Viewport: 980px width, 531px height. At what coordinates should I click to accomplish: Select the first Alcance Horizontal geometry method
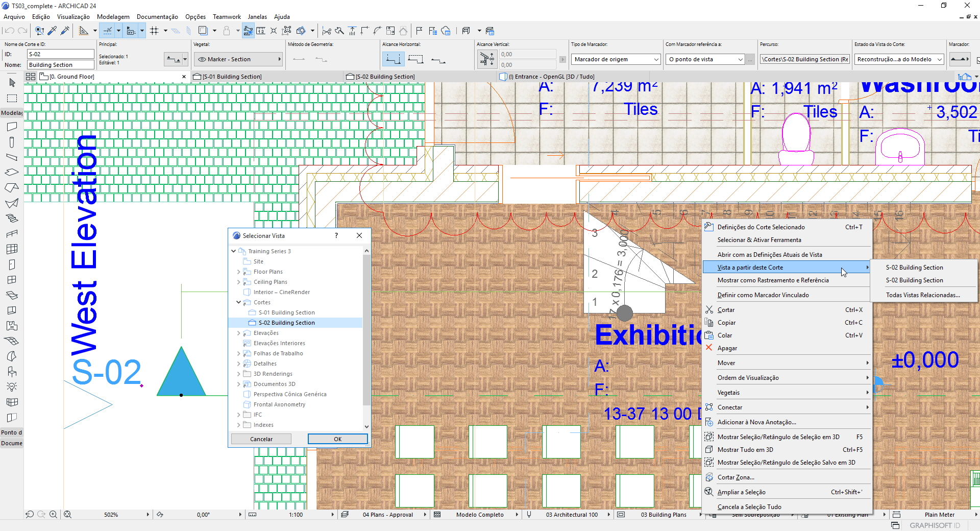pyautogui.click(x=394, y=59)
